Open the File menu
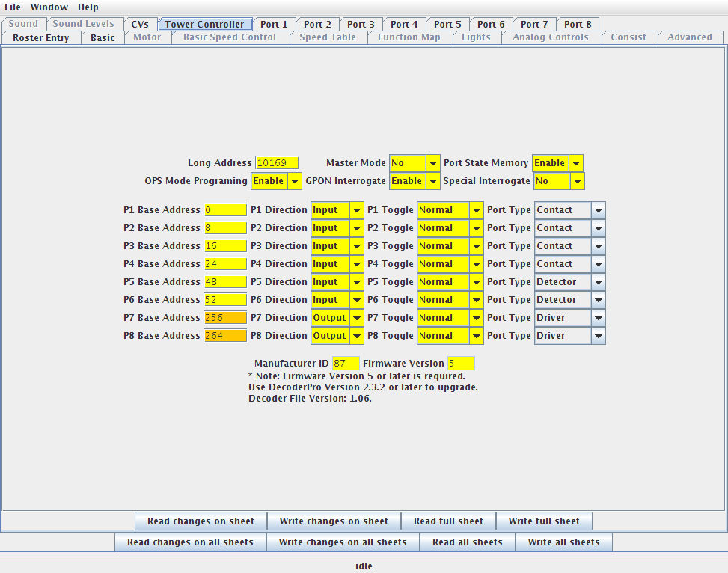The image size is (728, 573). click(13, 7)
